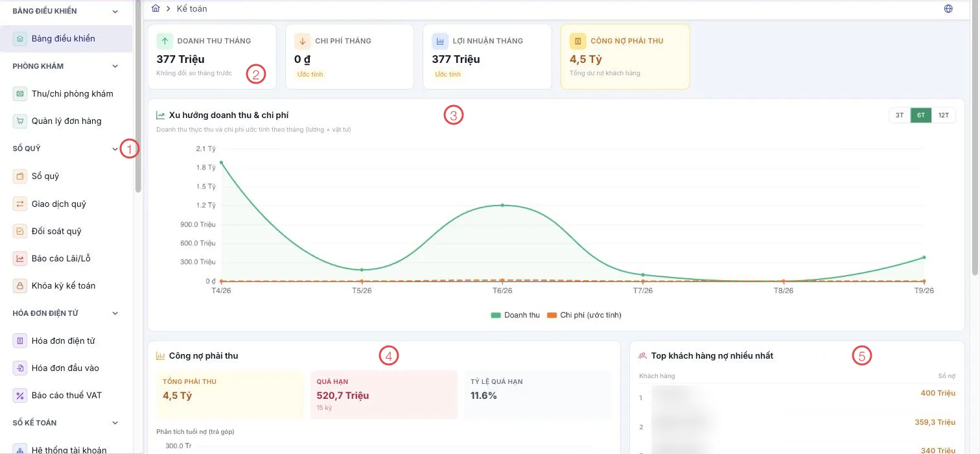Click the up-arrow icon on Doanh thu tháng card

click(x=165, y=41)
